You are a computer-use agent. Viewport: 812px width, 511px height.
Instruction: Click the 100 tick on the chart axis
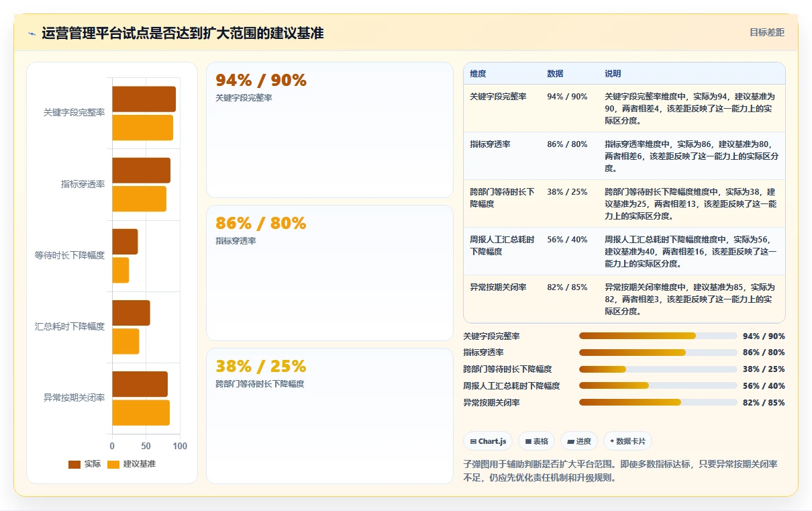179,446
